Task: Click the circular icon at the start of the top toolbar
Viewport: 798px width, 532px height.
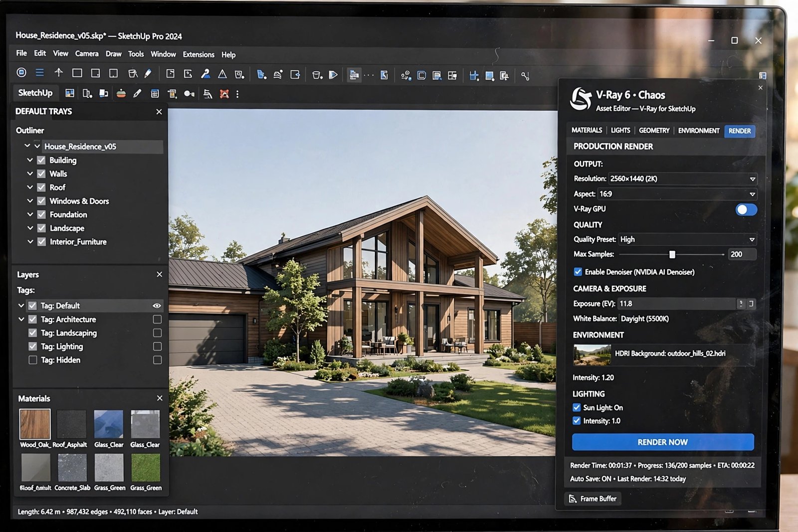Action: coord(21,72)
